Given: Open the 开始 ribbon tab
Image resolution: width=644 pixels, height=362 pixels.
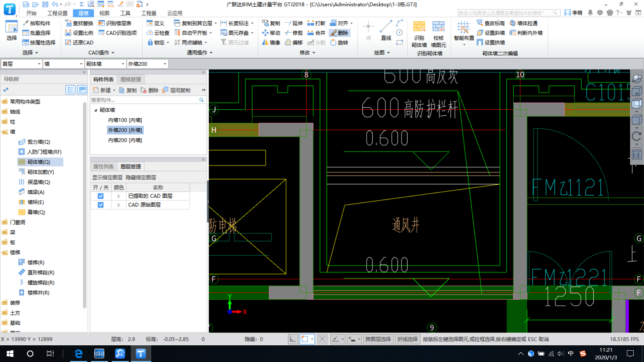Looking at the screenshot, I should pyautogui.click(x=31, y=13).
